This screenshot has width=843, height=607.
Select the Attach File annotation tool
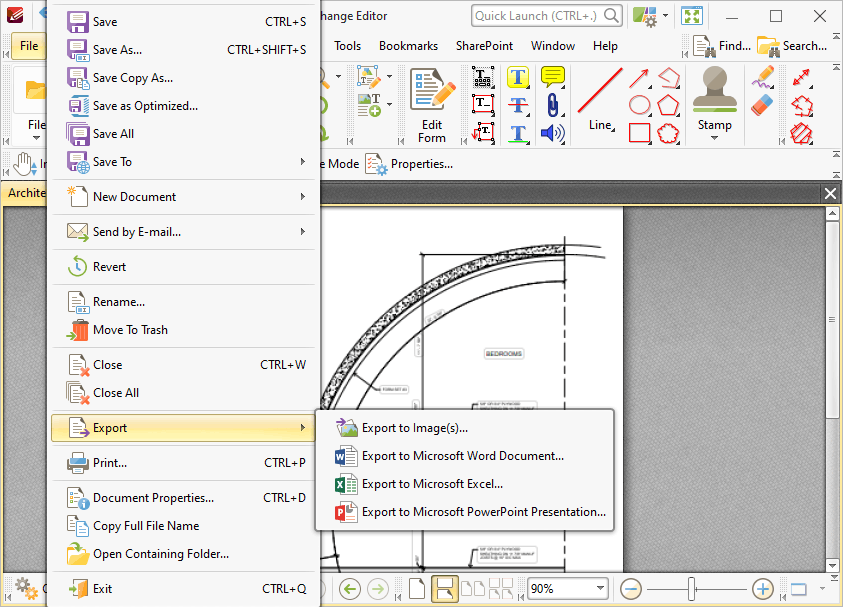pos(554,106)
